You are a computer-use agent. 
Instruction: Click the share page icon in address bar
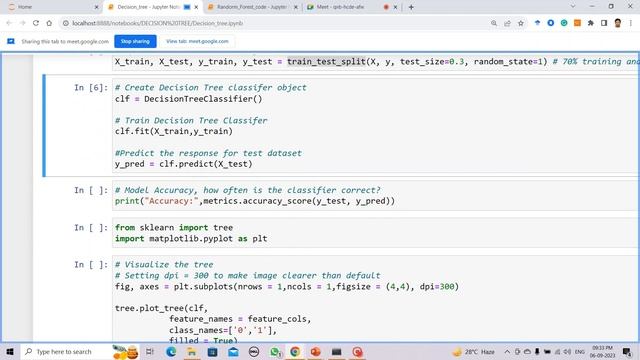[x=507, y=23]
